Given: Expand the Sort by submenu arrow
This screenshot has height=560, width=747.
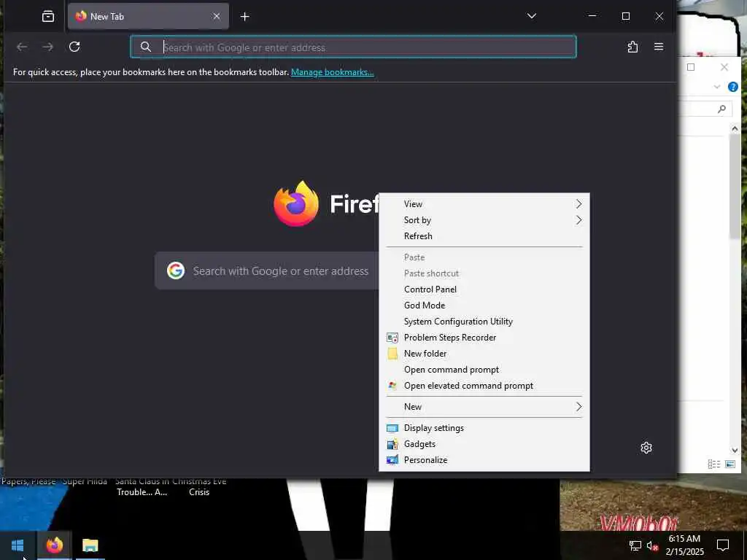Looking at the screenshot, I should pos(578,220).
